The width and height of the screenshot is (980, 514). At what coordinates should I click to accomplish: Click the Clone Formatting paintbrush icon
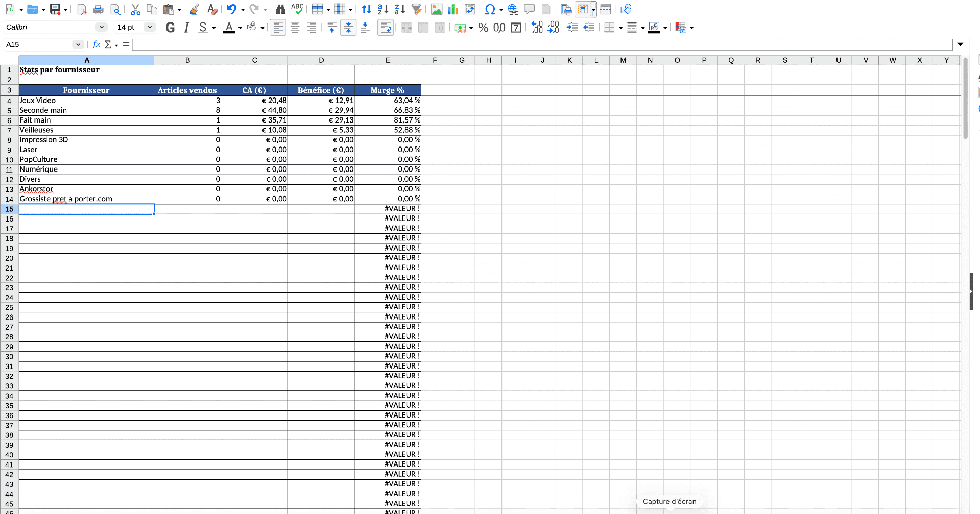(x=194, y=9)
